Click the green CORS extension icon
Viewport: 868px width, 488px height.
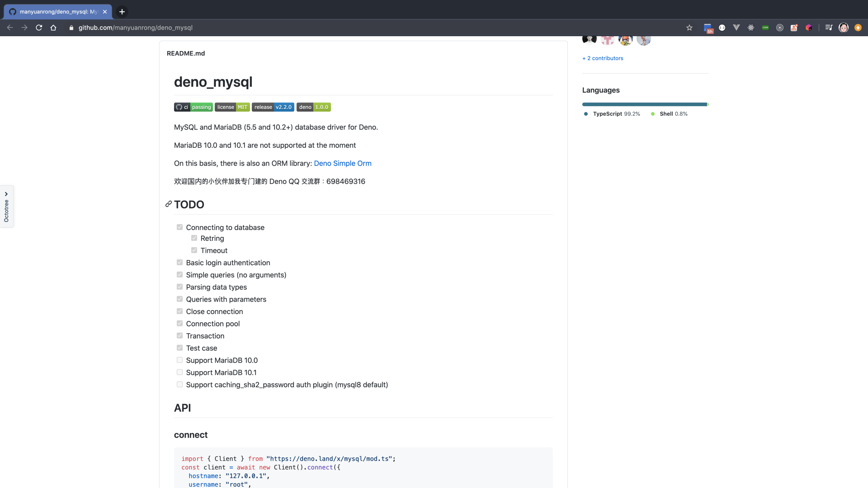tap(765, 27)
